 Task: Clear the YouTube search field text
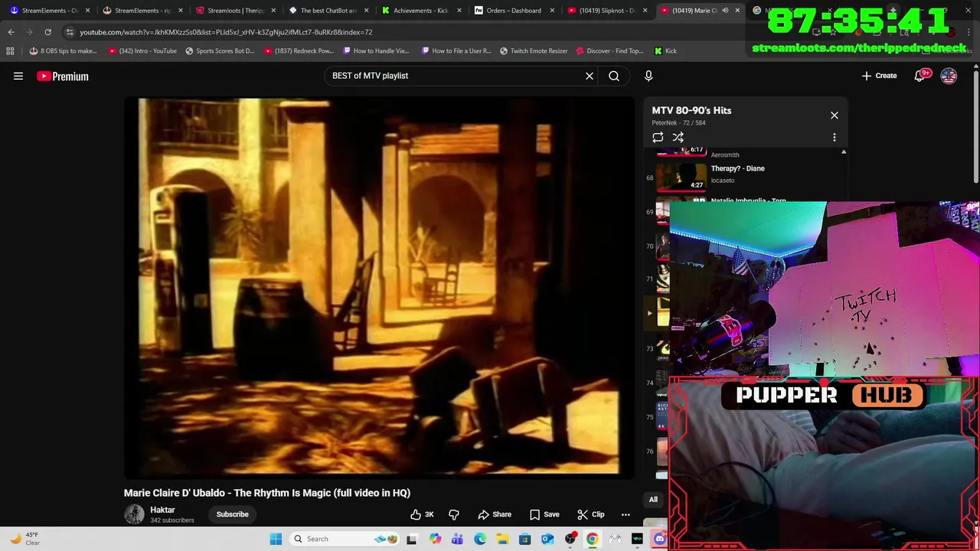[590, 76]
